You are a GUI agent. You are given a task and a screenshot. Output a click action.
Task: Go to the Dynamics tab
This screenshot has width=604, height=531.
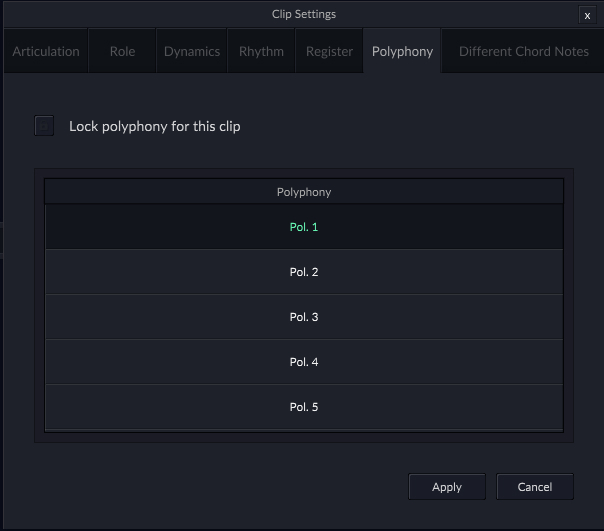click(192, 52)
